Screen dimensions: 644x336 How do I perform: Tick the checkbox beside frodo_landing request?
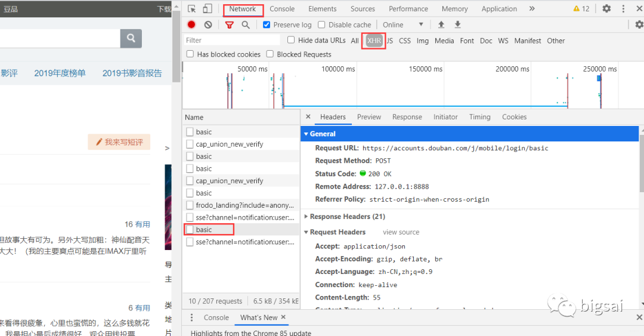[x=190, y=205]
